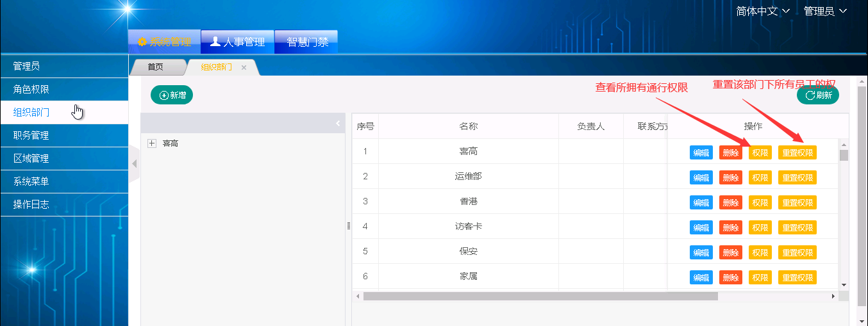This screenshot has height=326, width=868.
Task: Close the 组织部门 page tab
Action: tap(244, 67)
